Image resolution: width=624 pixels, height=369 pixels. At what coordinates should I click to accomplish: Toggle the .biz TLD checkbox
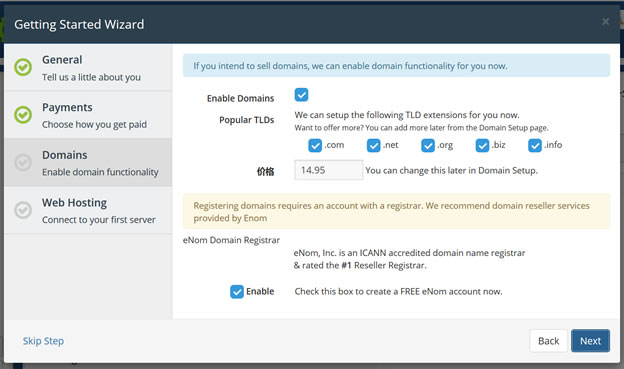pos(482,145)
